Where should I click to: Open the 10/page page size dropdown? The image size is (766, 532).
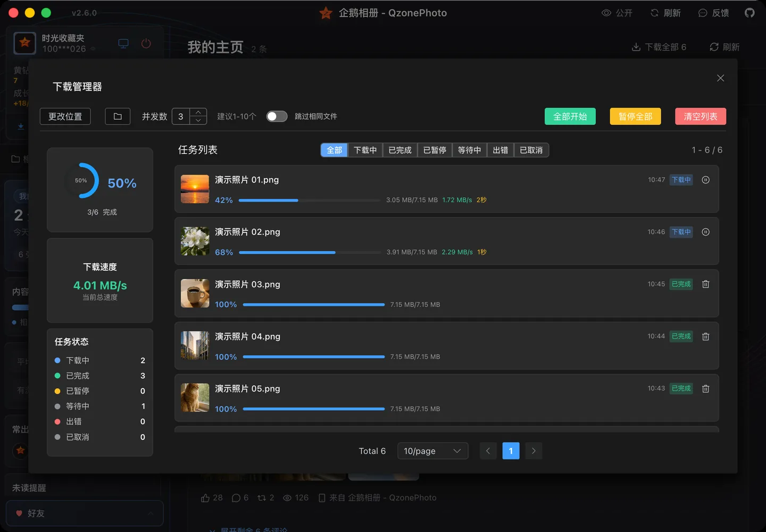click(x=432, y=451)
